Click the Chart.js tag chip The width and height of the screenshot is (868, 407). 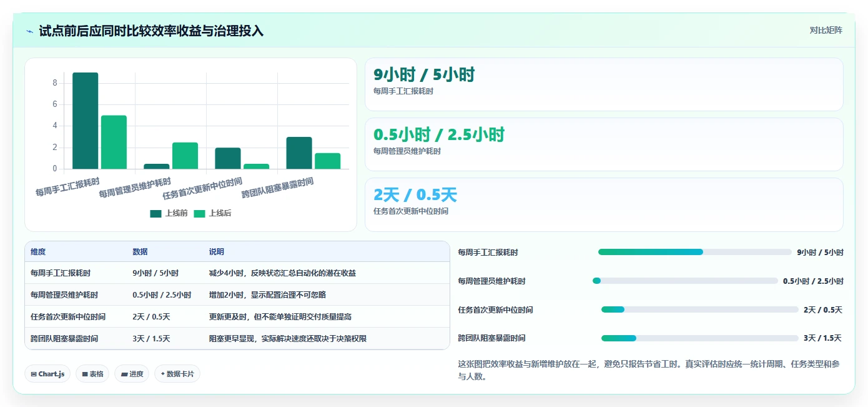pyautogui.click(x=48, y=374)
